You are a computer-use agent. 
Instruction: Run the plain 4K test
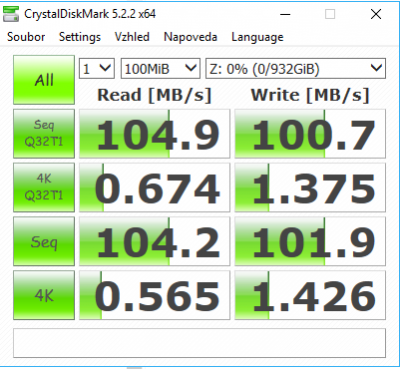(44, 295)
